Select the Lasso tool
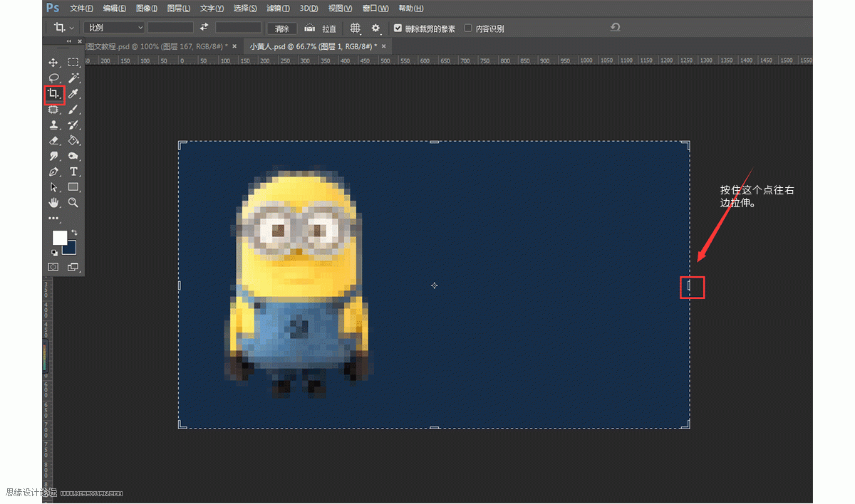 tap(53, 78)
